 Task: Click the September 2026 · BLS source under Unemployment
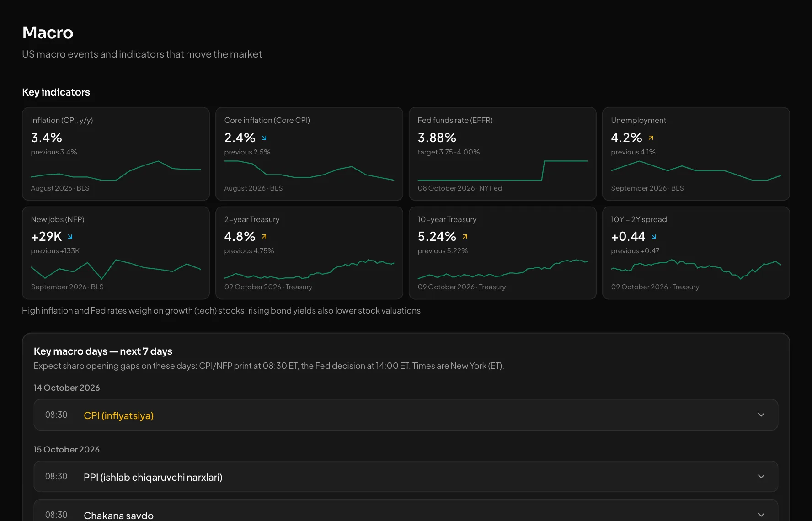[x=647, y=188]
